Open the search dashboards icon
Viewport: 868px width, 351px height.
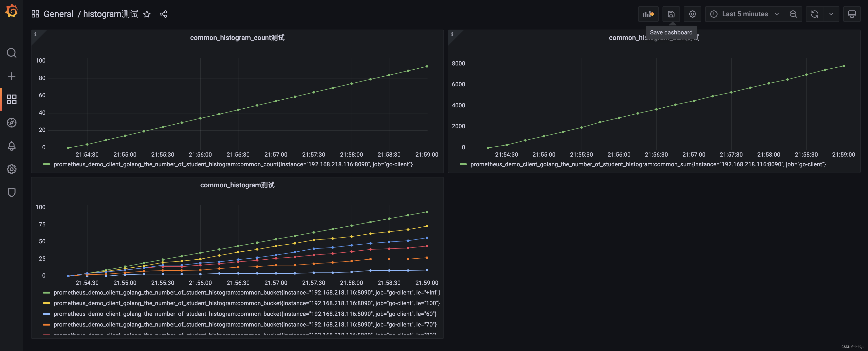11,53
